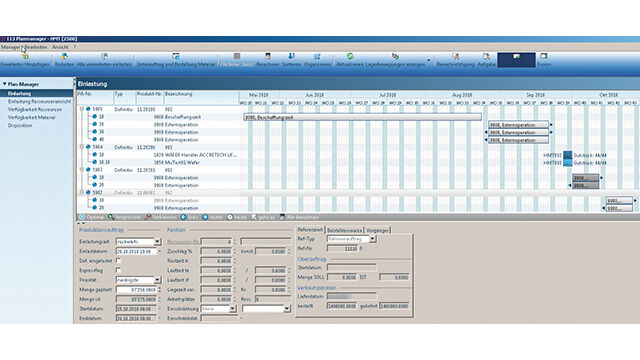Switch to the Bestellressource tab
Screen dimensions: 640x360
(x=344, y=230)
